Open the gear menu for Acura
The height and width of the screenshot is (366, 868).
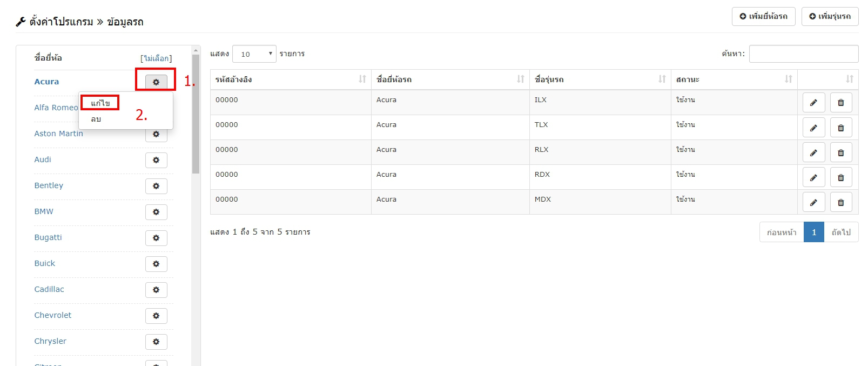pos(156,82)
